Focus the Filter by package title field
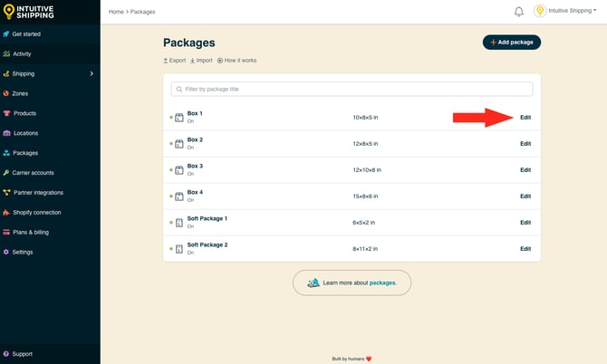The height and width of the screenshot is (364, 607). click(352, 89)
